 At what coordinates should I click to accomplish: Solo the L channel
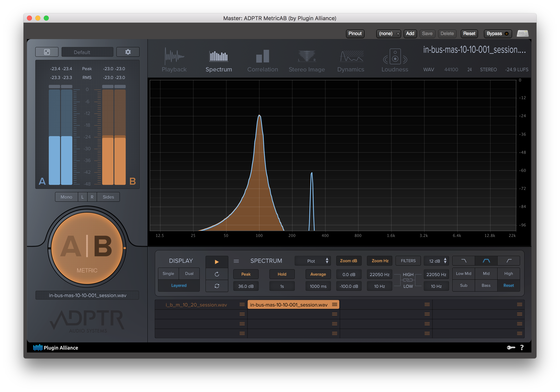tap(82, 197)
